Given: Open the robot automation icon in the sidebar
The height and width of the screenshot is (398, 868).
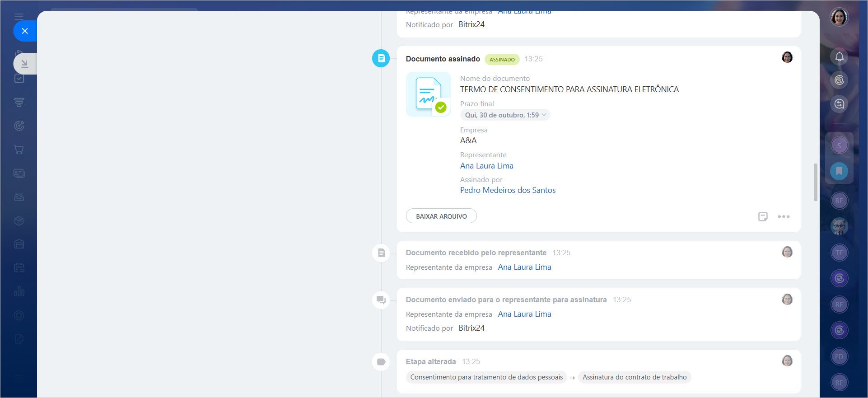Looking at the screenshot, I should pyautogui.click(x=19, y=197).
